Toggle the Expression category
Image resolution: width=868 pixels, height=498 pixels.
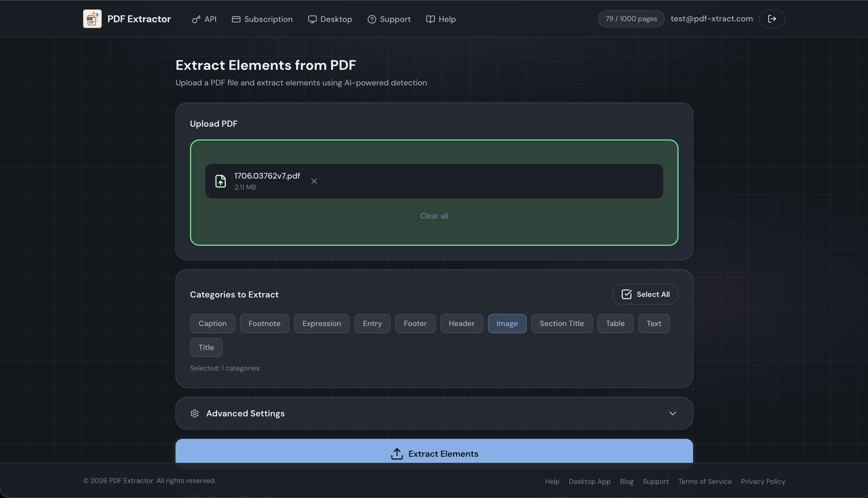tap(321, 323)
